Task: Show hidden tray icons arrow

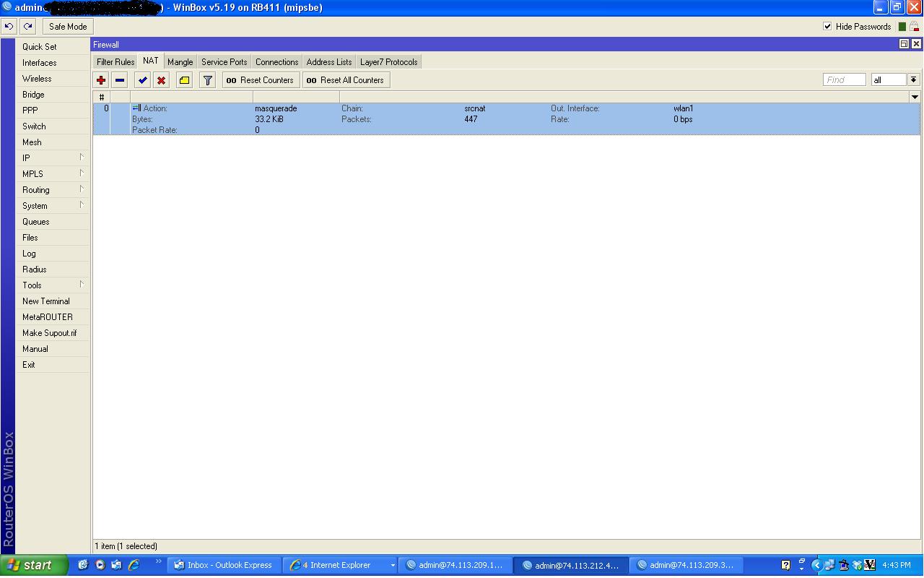Action: click(817, 565)
